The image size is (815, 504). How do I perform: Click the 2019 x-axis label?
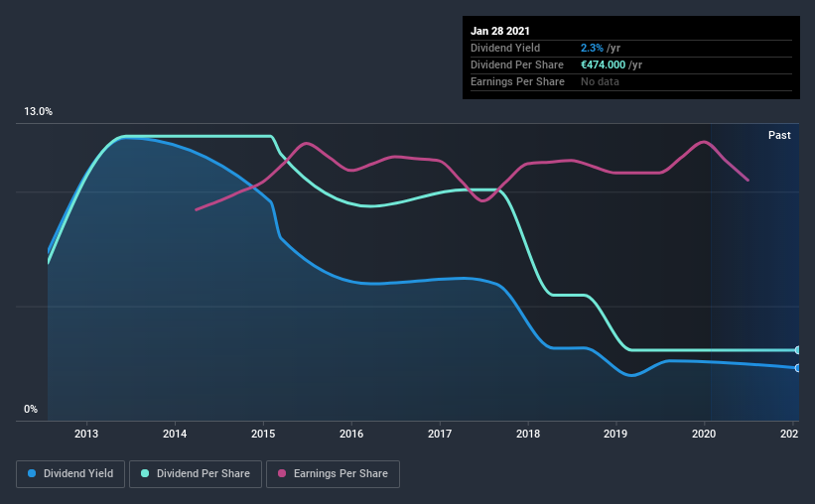click(615, 434)
